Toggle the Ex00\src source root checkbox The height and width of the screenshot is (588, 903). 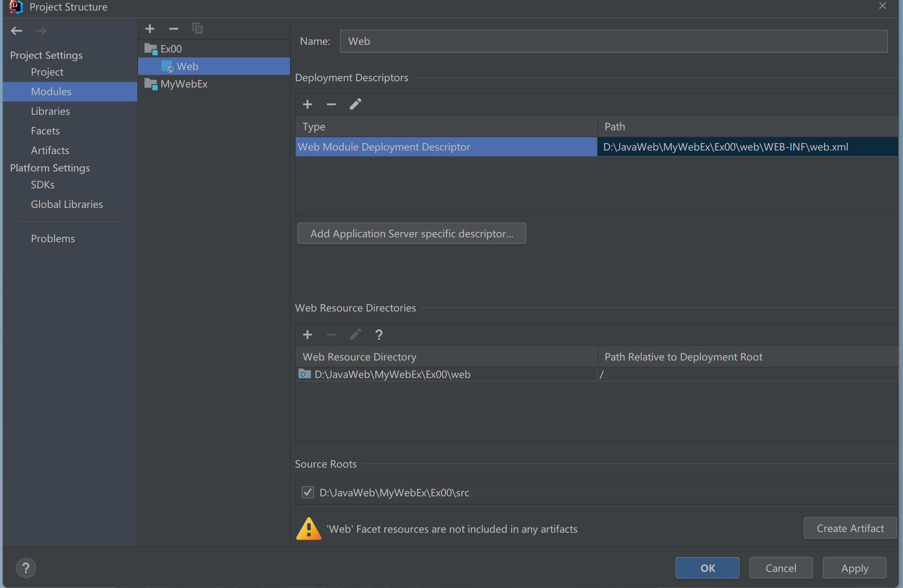tap(308, 492)
